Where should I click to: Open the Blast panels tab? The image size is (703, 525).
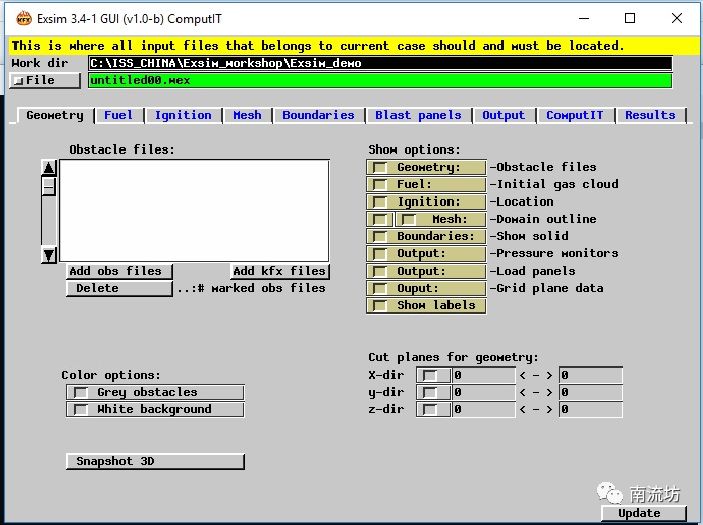(418, 115)
